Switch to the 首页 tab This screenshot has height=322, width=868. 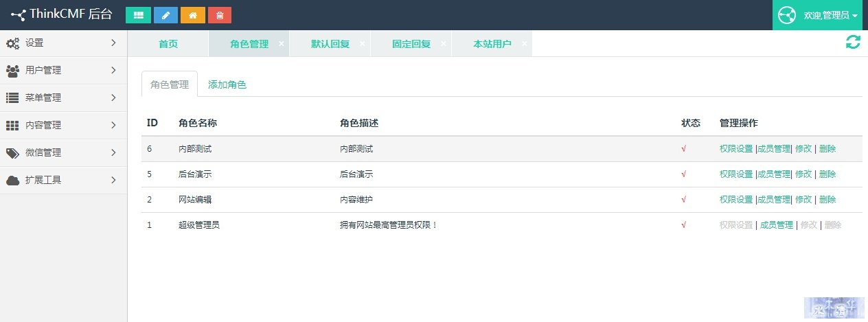tap(168, 44)
